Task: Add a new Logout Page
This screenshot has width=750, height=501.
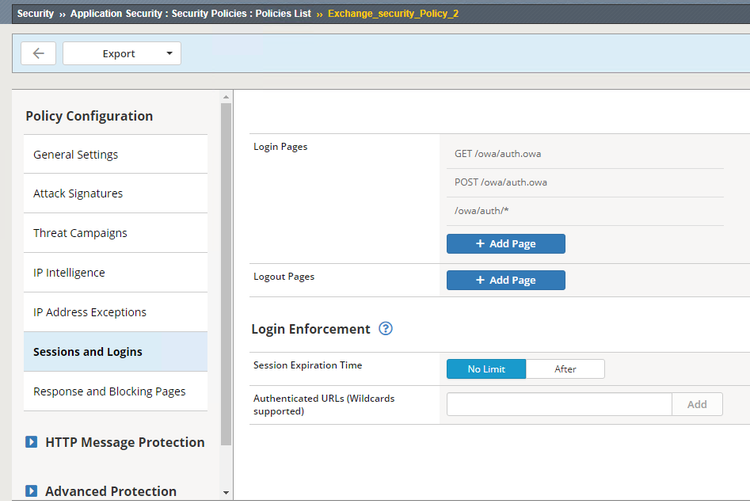Action: point(505,280)
